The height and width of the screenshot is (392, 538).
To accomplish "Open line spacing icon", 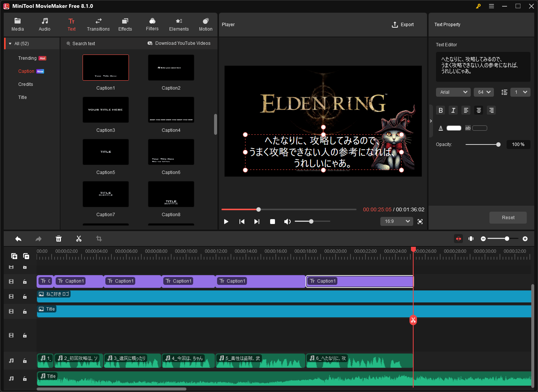I will (x=504, y=92).
